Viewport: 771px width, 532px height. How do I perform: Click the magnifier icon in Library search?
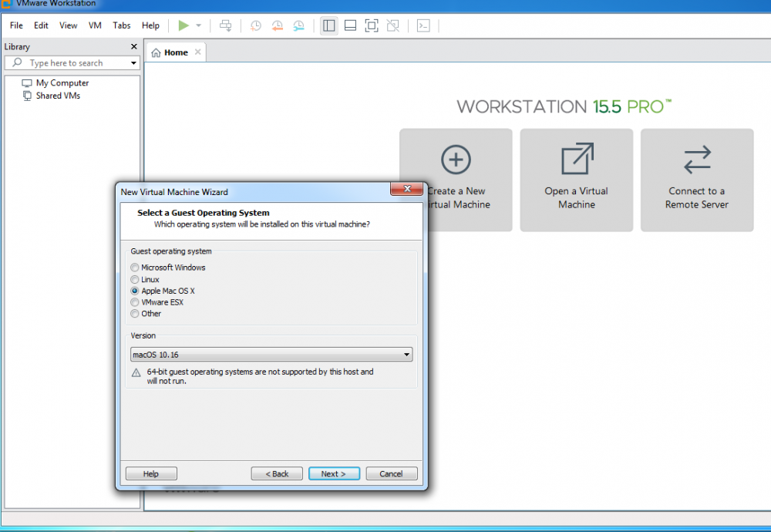point(17,62)
